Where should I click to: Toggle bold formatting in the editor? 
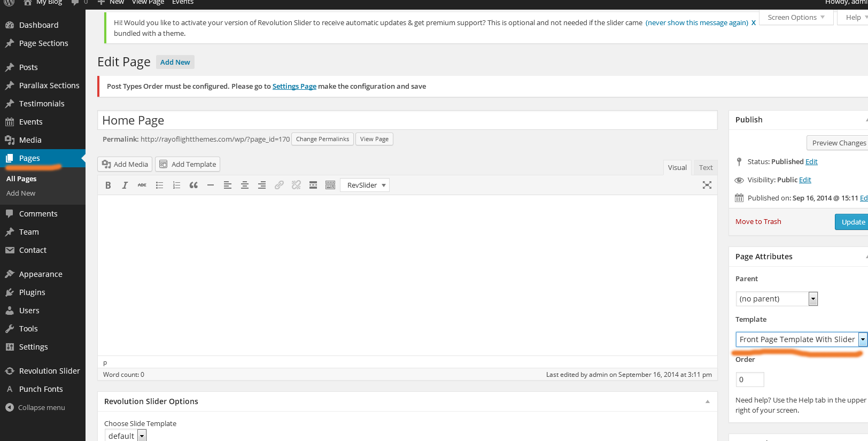point(108,185)
